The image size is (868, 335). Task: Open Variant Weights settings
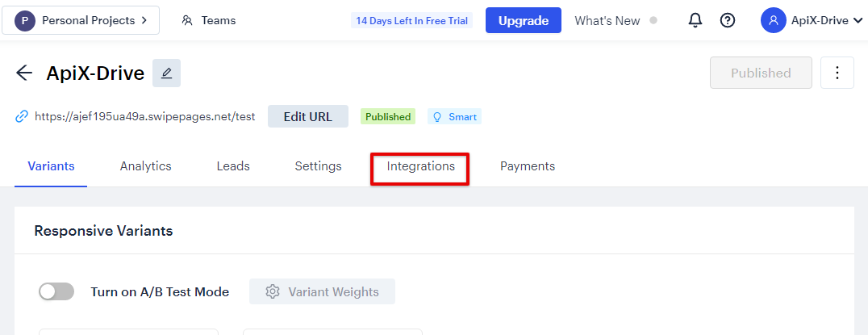322,291
